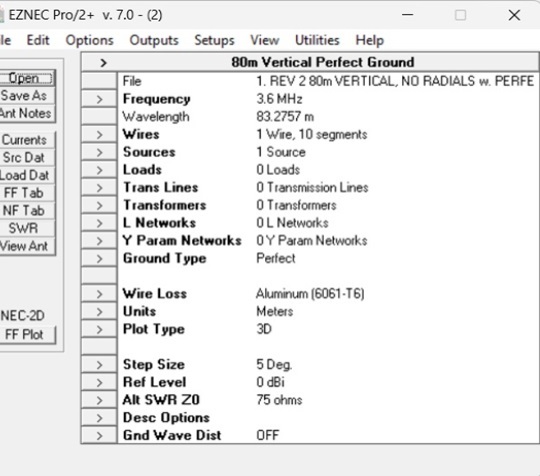Open the Options menu
This screenshot has height=476, width=540.
coord(90,40)
